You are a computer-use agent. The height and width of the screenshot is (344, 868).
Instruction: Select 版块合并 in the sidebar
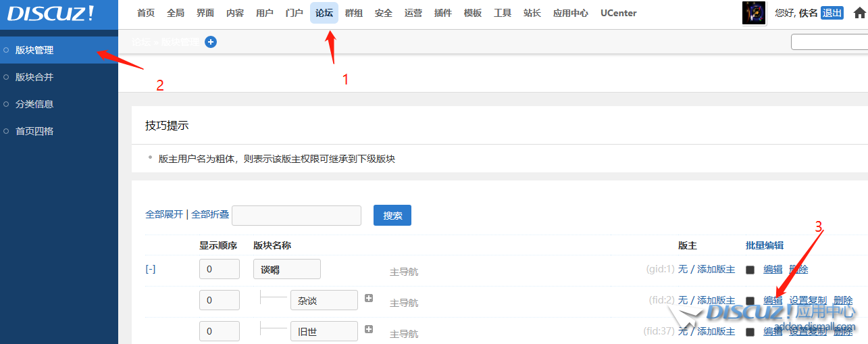(34, 77)
